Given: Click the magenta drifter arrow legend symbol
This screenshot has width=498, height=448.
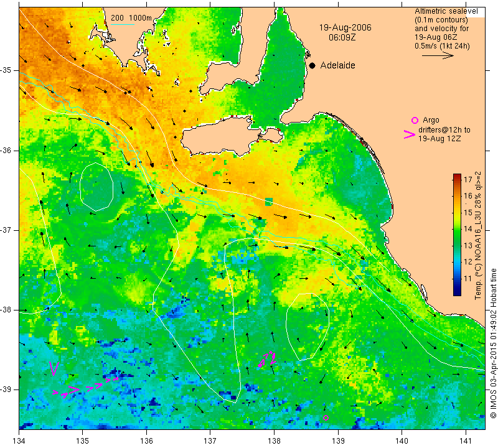Looking at the screenshot, I should [x=409, y=134].
